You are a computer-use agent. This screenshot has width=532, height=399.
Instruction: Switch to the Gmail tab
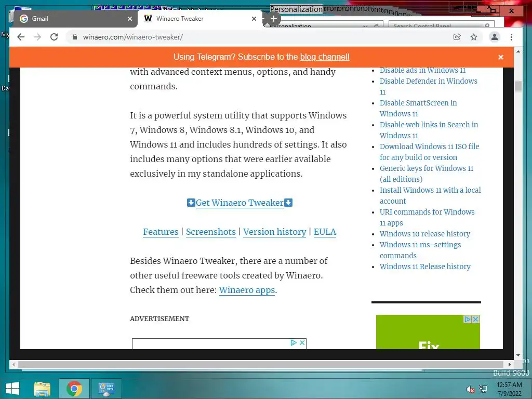75,19
